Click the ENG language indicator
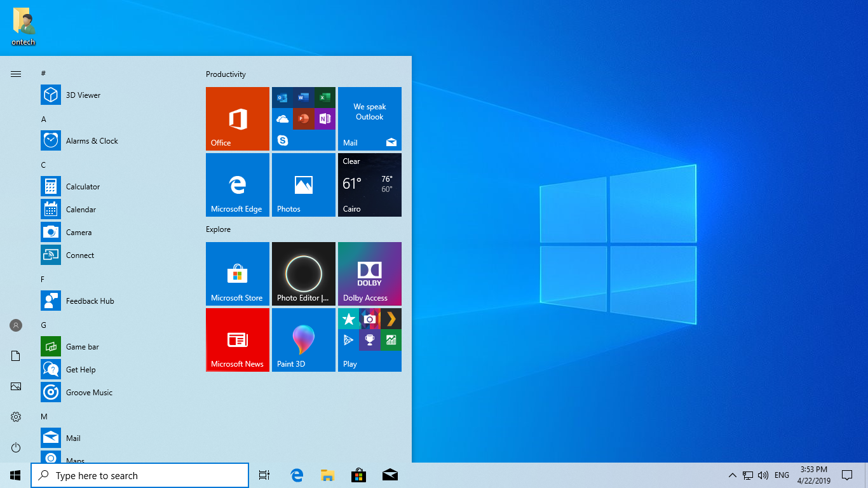 tap(782, 475)
